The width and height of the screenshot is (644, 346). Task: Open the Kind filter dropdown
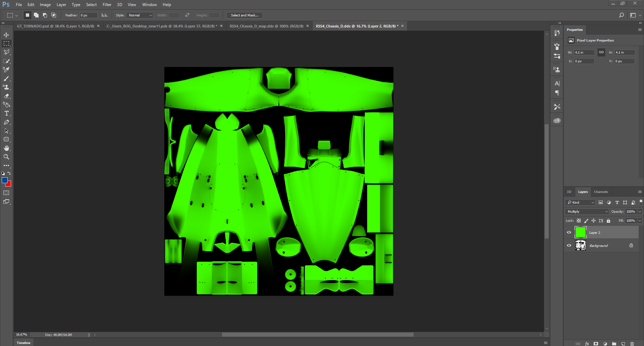(580, 202)
